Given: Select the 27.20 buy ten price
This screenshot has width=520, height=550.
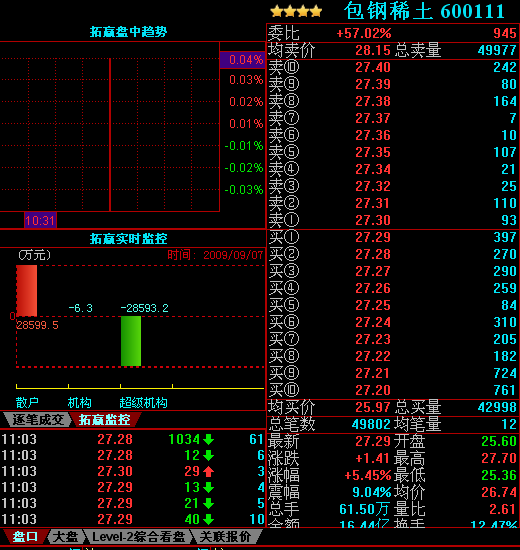Looking at the screenshot, I should [x=373, y=390].
